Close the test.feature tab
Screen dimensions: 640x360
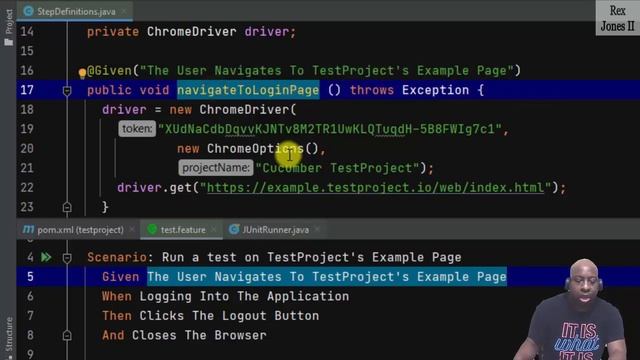pos(214,230)
